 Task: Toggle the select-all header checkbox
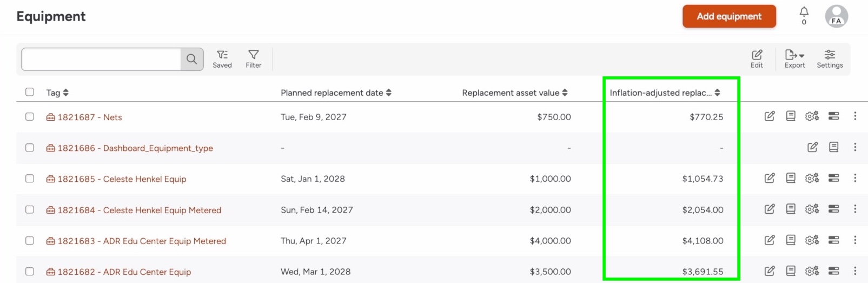(x=30, y=92)
